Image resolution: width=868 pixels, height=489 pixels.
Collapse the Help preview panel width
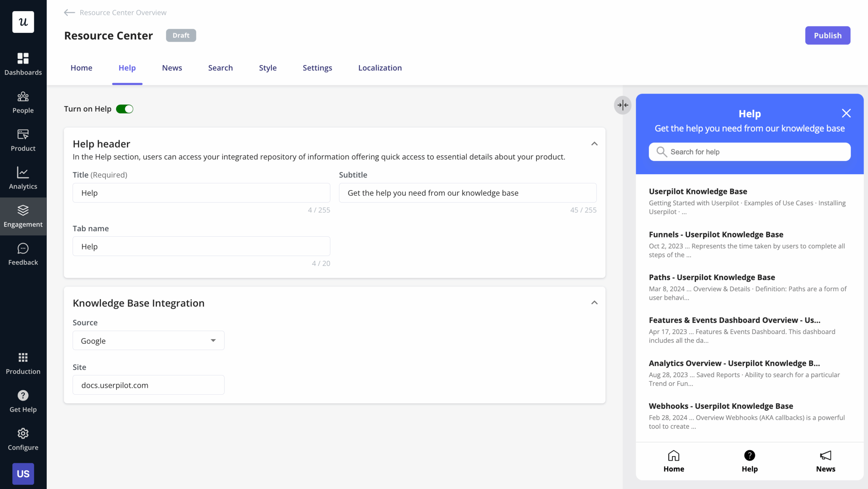pos(623,105)
